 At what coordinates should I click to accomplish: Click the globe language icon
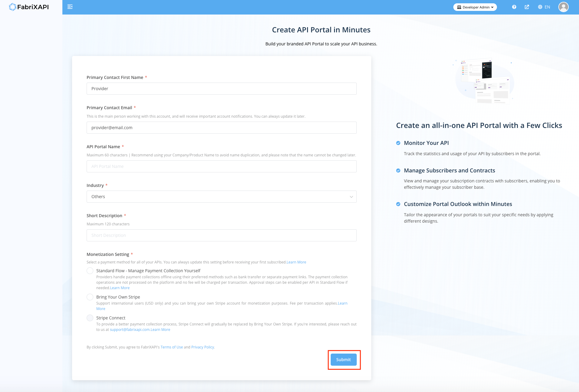540,7
